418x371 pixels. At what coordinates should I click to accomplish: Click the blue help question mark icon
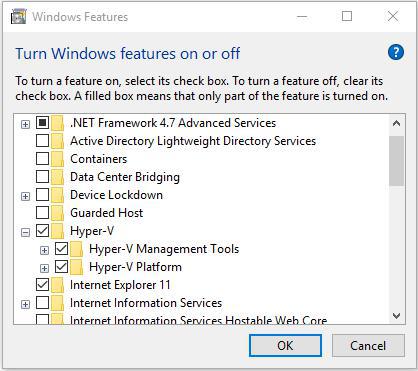396,52
